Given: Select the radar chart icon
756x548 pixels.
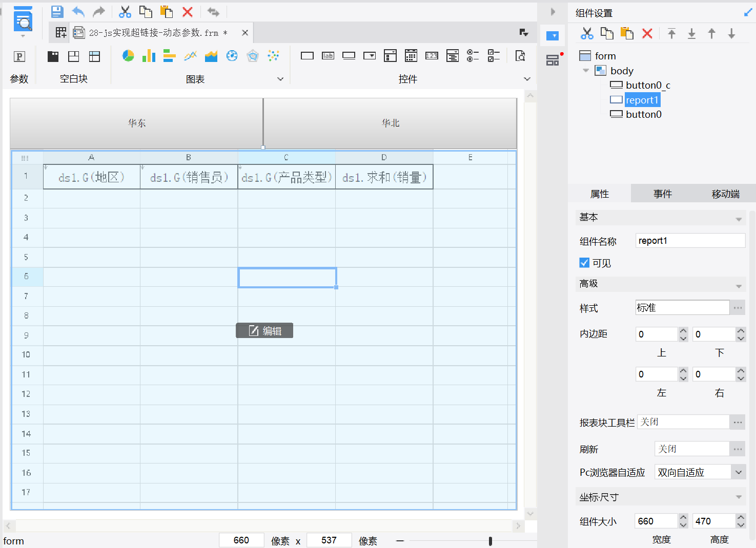Looking at the screenshot, I should (253, 56).
